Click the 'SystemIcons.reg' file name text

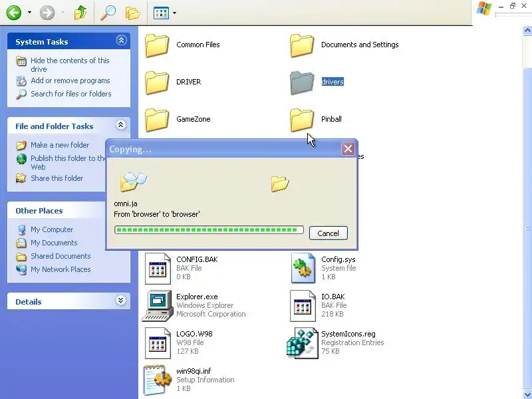coord(348,334)
